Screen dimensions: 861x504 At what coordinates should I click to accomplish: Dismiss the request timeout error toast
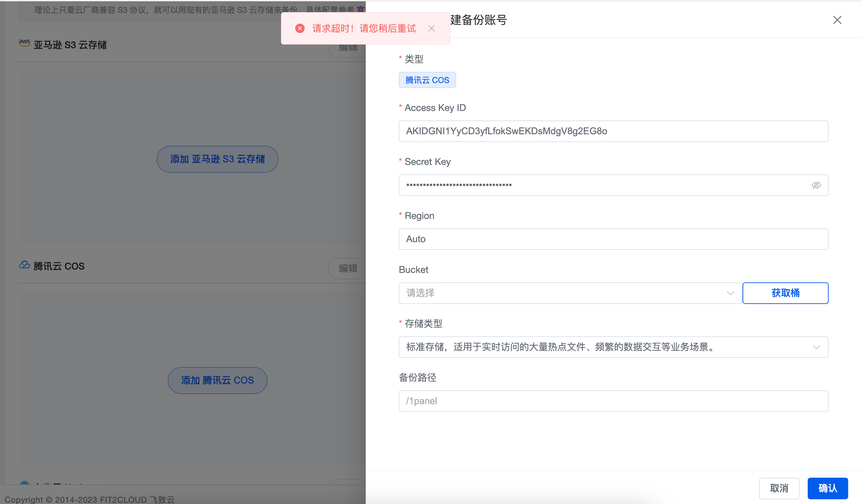click(x=432, y=28)
